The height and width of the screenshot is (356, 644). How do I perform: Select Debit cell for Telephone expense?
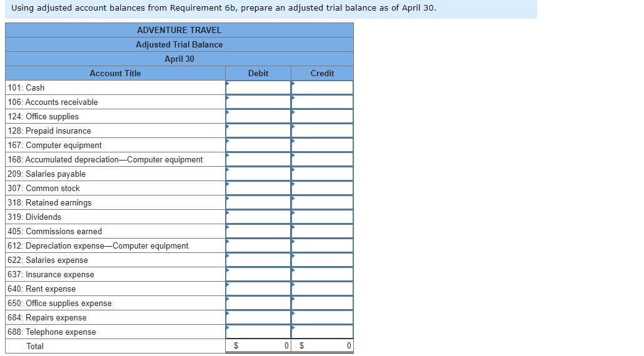point(258,332)
